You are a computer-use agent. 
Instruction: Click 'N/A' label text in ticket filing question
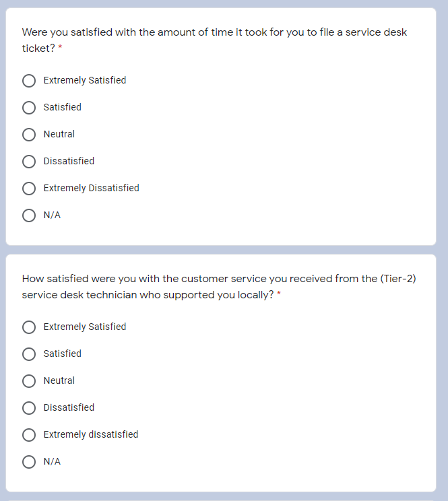pos(52,215)
